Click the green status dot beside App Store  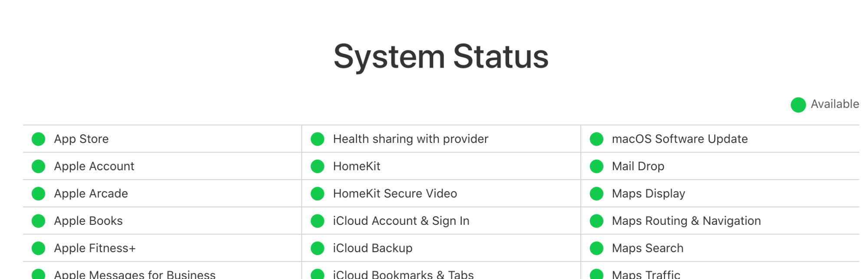[39, 139]
